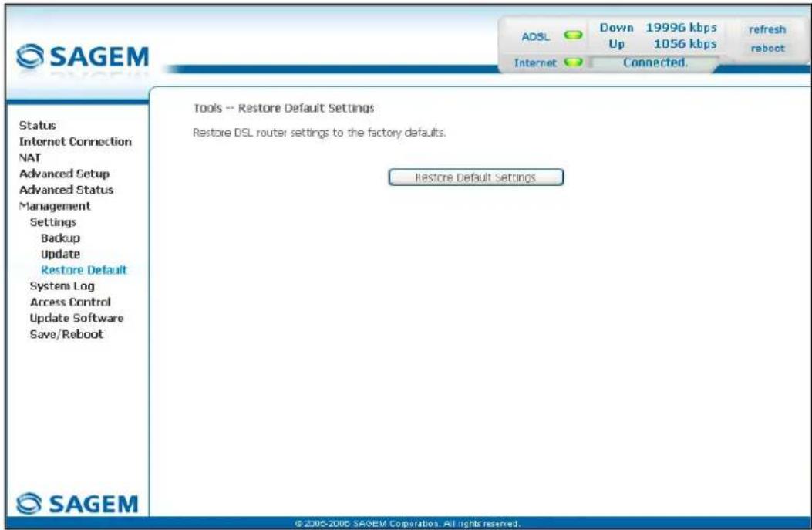Click the ADSL green status indicator
Screen dimensions: 812x530
573,35
